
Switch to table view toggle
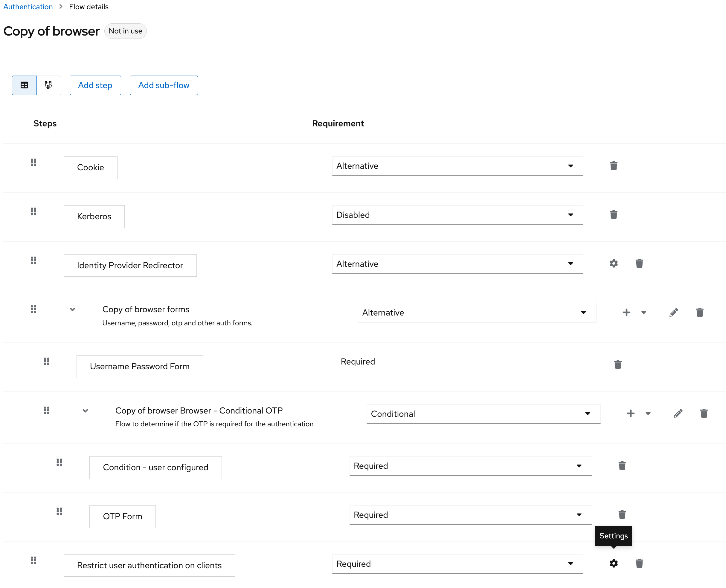24,85
